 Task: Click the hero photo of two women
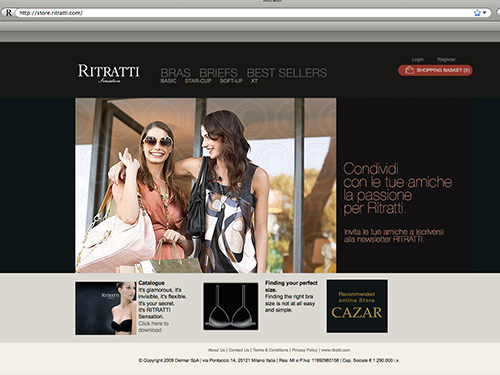tap(206, 185)
